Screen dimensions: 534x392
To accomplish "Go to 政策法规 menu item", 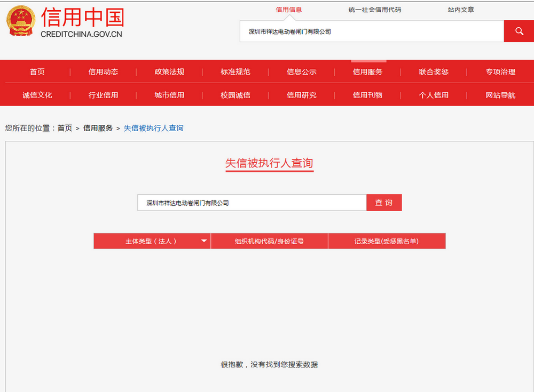I will [x=169, y=72].
